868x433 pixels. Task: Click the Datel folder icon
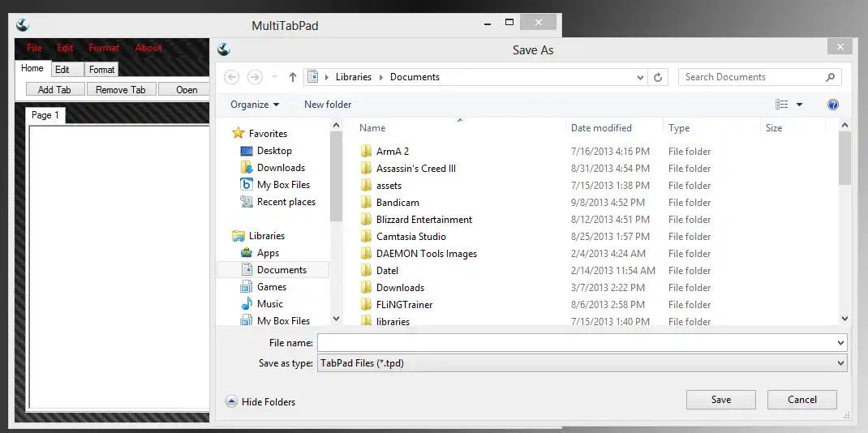[365, 270]
